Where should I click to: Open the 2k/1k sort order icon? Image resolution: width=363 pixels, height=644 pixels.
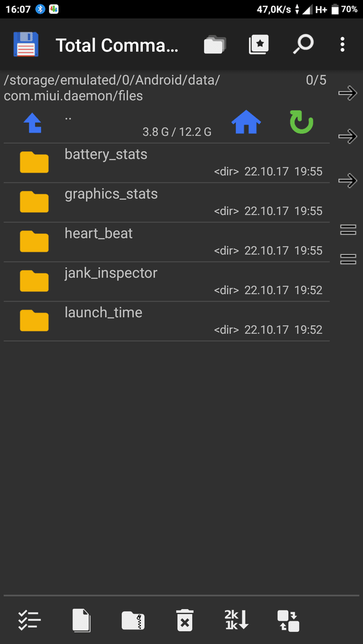[x=237, y=620]
